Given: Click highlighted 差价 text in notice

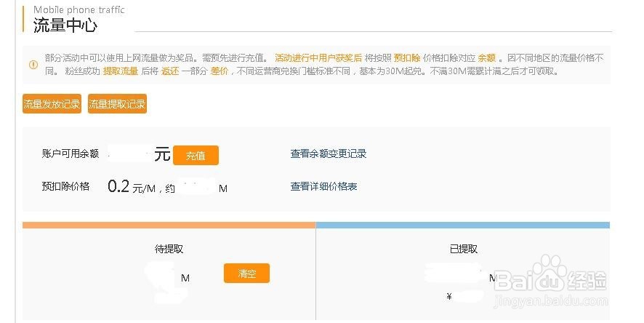Looking at the screenshot, I should pos(220,71).
